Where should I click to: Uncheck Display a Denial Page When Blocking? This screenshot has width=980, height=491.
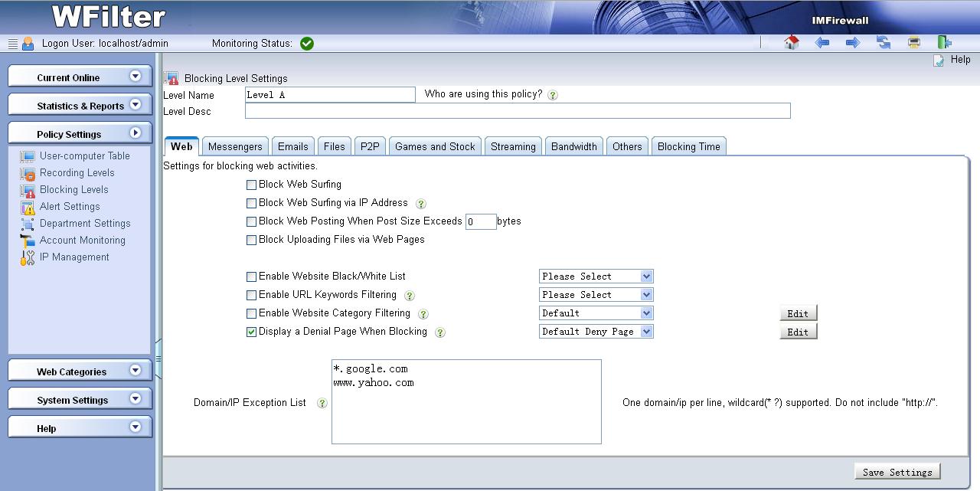point(251,332)
